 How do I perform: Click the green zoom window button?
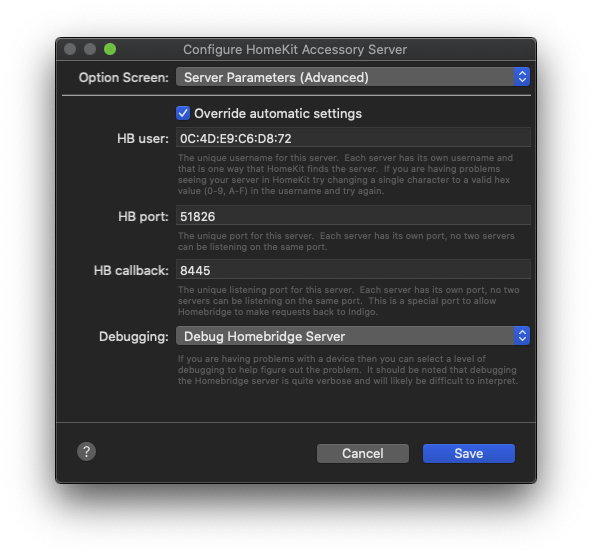(110, 49)
